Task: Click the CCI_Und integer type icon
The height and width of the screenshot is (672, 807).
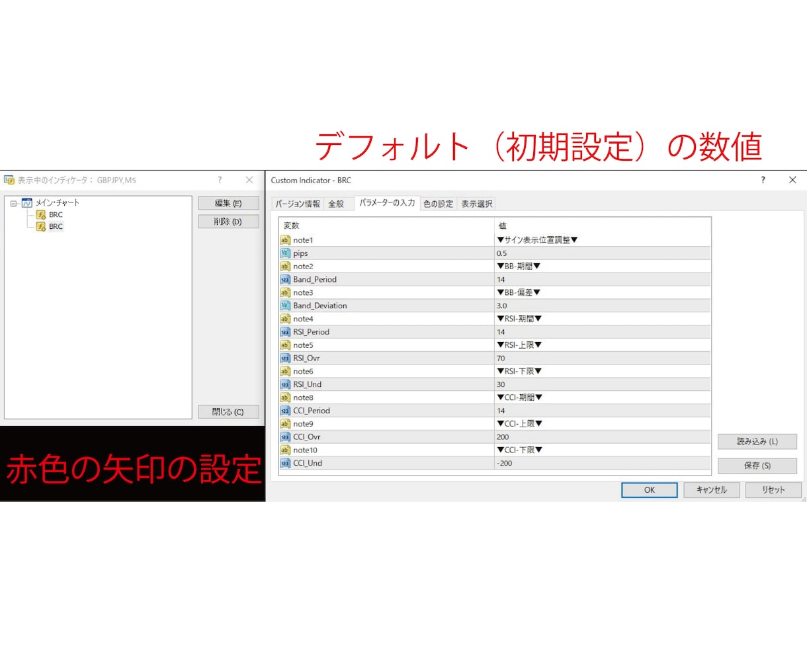Action: click(x=285, y=463)
